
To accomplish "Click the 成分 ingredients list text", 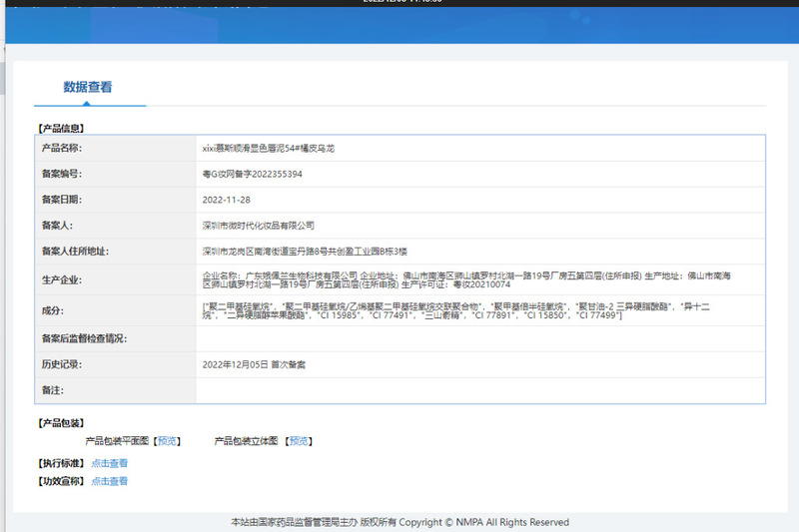I will (456, 311).
